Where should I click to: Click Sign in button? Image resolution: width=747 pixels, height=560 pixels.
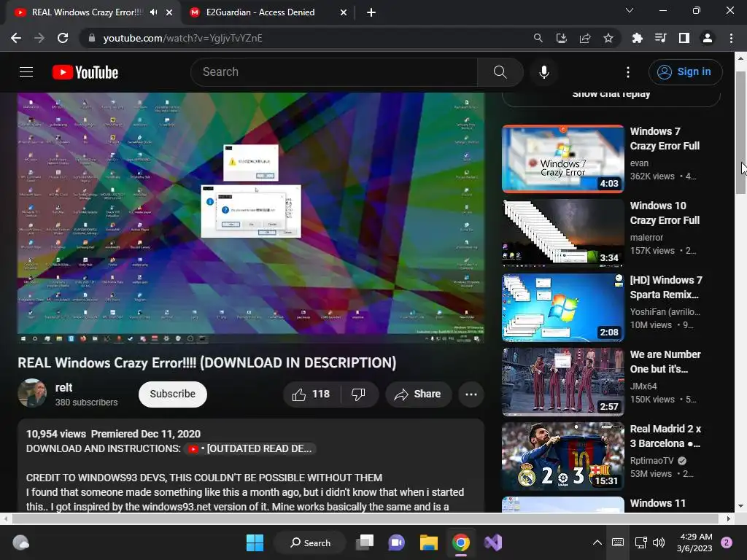pyautogui.click(x=685, y=72)
